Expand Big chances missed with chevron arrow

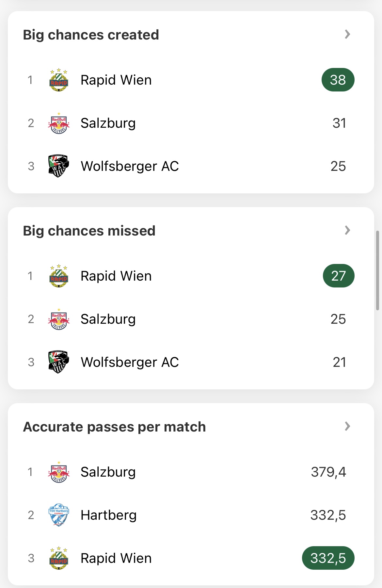(x=347, y=230)
